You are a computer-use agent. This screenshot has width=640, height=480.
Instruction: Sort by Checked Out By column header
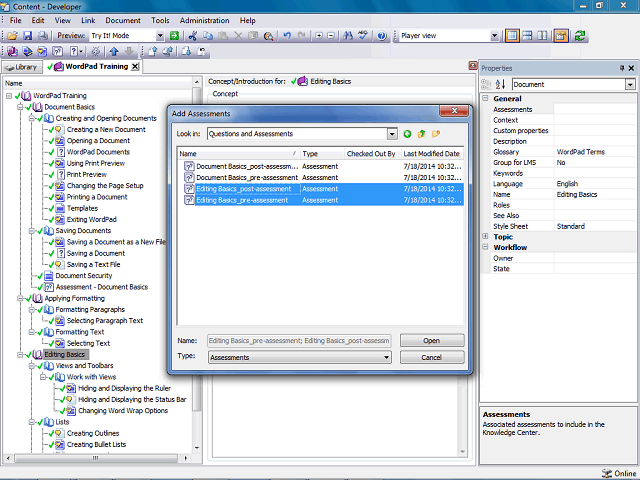[371, 153]
